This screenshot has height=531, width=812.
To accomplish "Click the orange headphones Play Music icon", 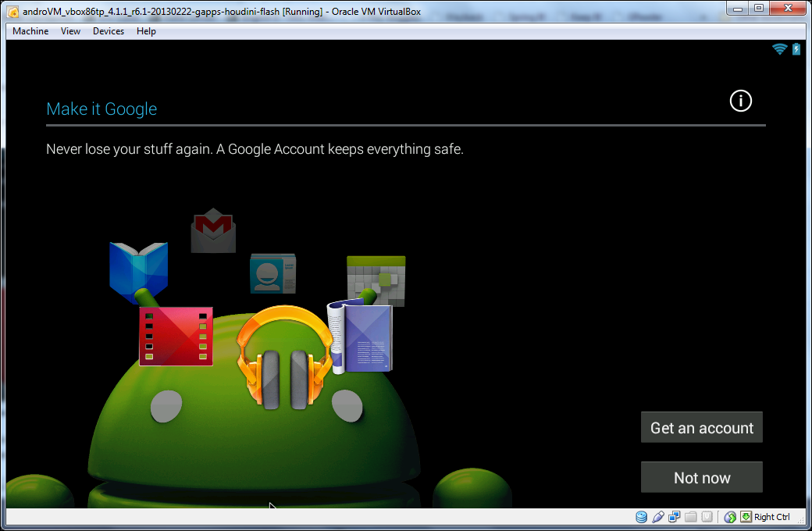I will point(284,358).
